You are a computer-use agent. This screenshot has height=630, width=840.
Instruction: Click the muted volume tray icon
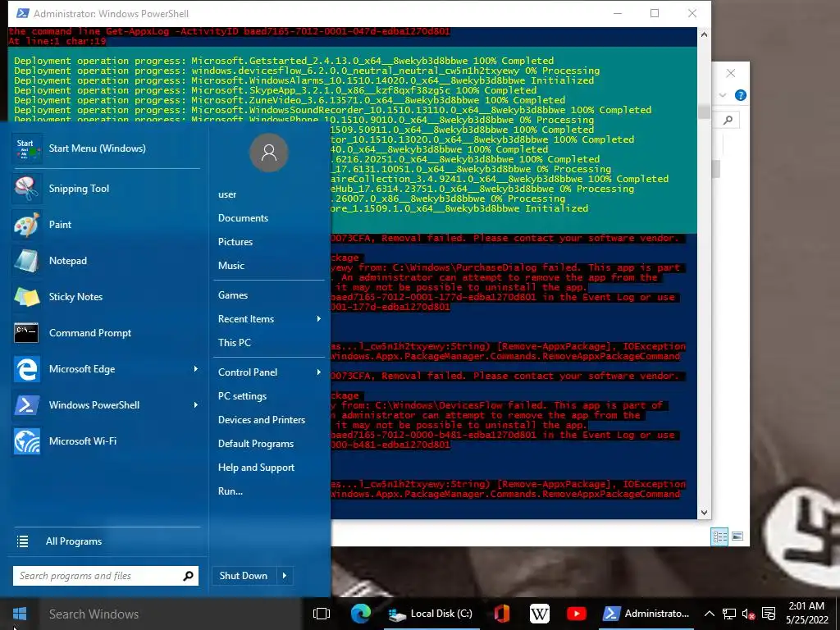[x=748, y=614]
